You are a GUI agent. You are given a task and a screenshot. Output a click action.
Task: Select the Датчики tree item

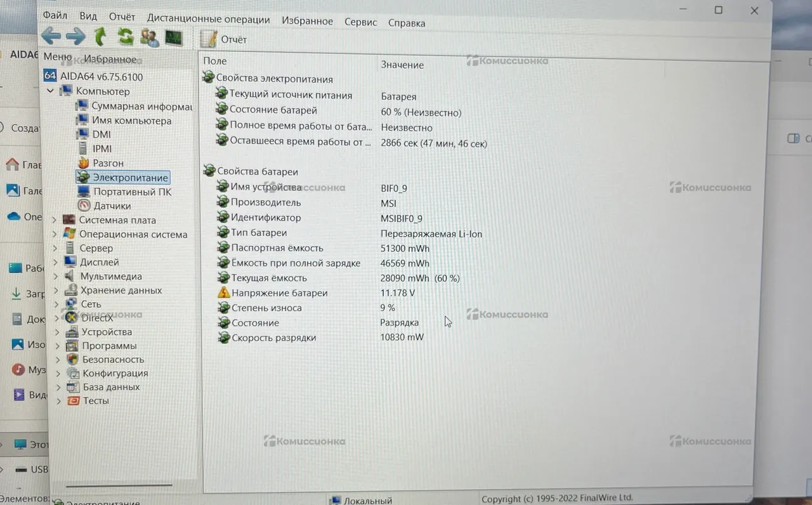pyautogui.click(x=104, y=206)
